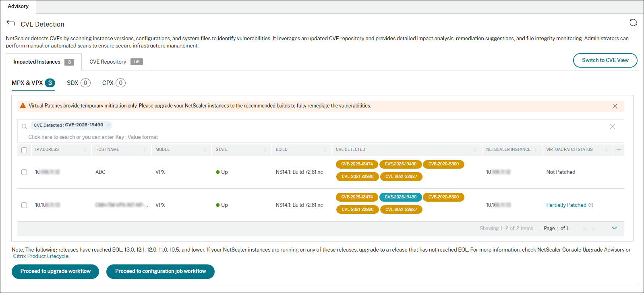Open the Citrix Product Lifecycle link
Image resolution: width=644 pixels, height=293 pixels.
pyautogui.click(x=41, y=256)
